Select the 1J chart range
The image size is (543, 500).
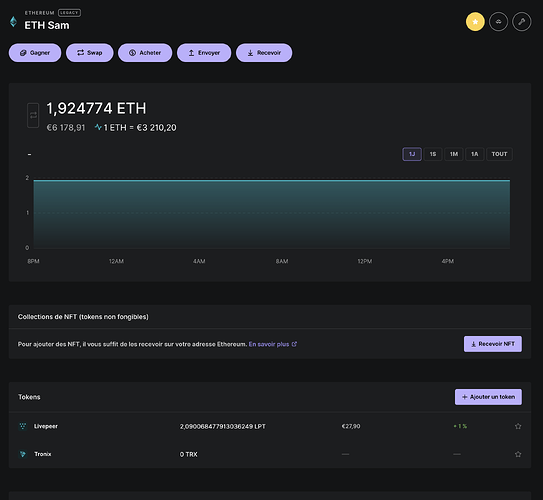point(412,154)
